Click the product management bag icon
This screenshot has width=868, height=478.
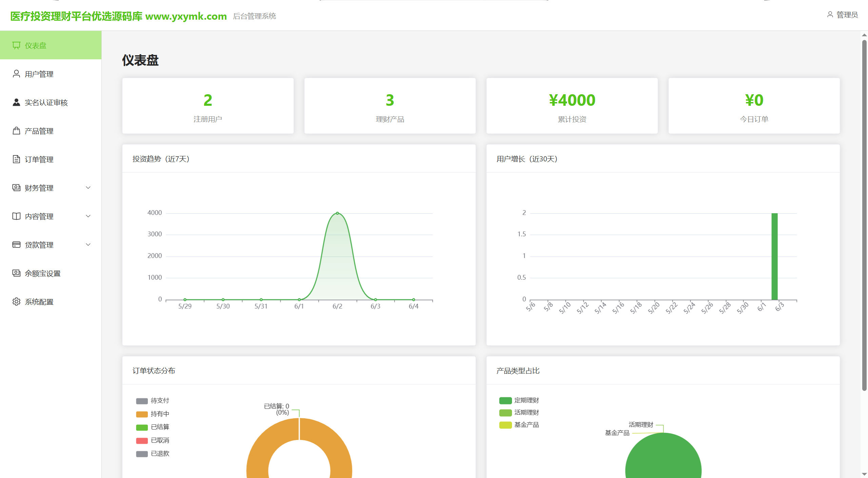(16, 131)
